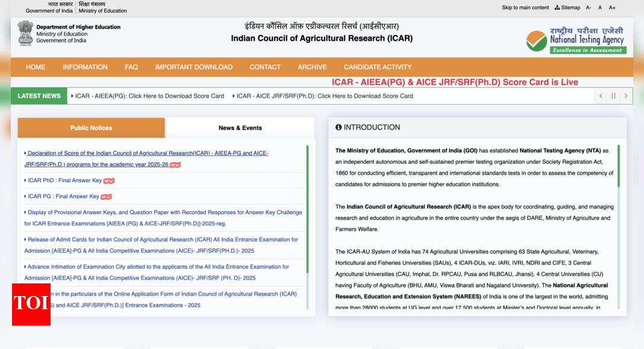Click Department of Higher Education text

[x=78, y=27]
